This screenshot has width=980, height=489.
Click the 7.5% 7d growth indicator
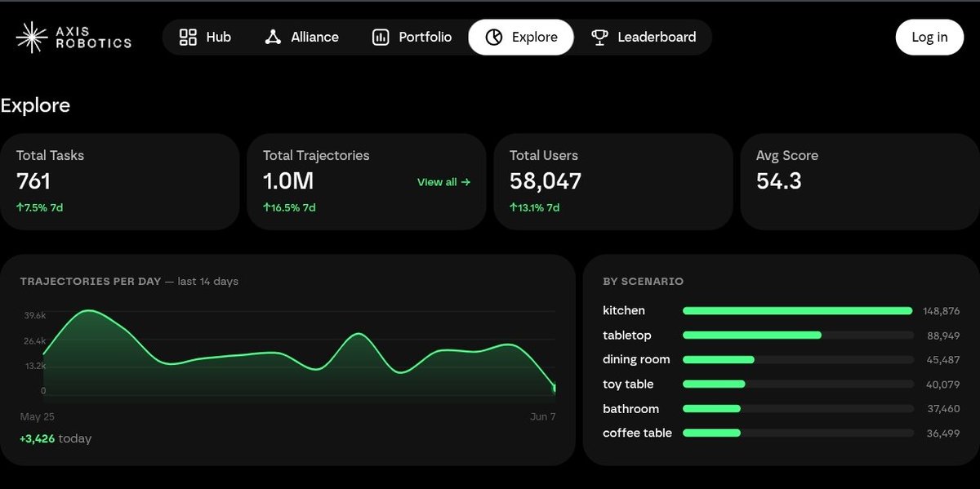[40, 207]
